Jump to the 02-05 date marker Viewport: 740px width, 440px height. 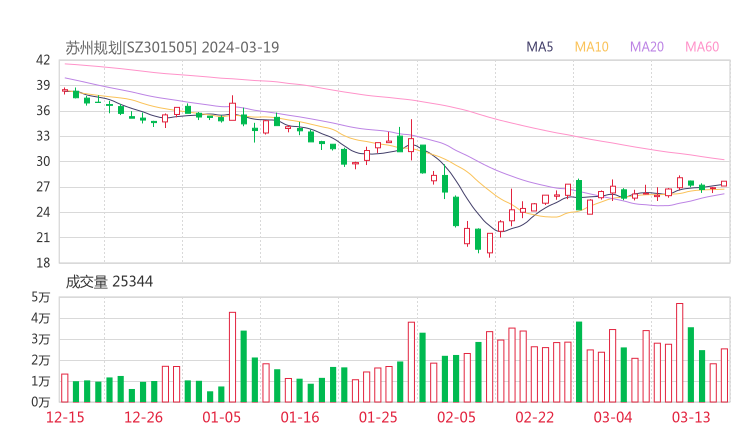click(x=456, y=417)
